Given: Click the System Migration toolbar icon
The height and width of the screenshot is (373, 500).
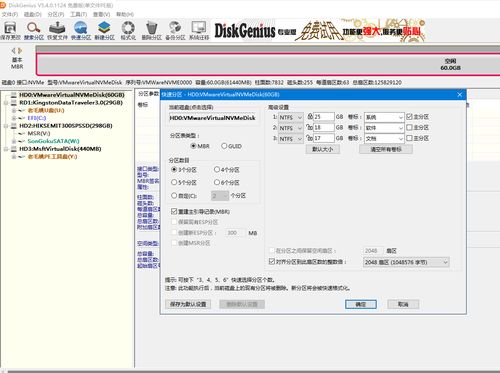Looking at the screenshot, I should click(199, 28).
